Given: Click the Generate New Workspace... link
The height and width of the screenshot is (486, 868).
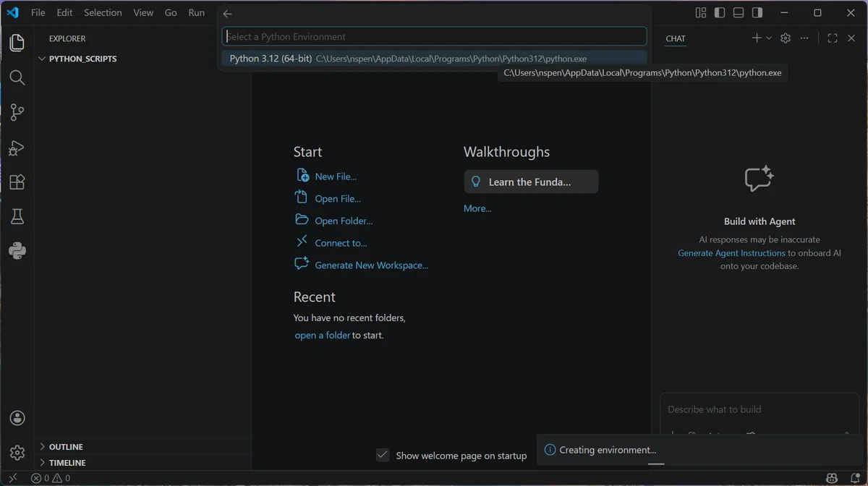Looking at the screenshot, I should pyautogui.click(x=372, y=265).
